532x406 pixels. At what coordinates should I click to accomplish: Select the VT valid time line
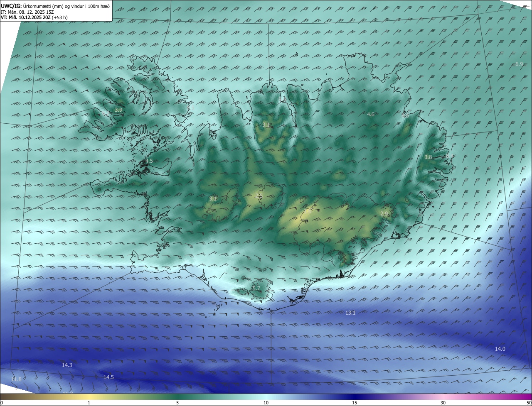34,17
